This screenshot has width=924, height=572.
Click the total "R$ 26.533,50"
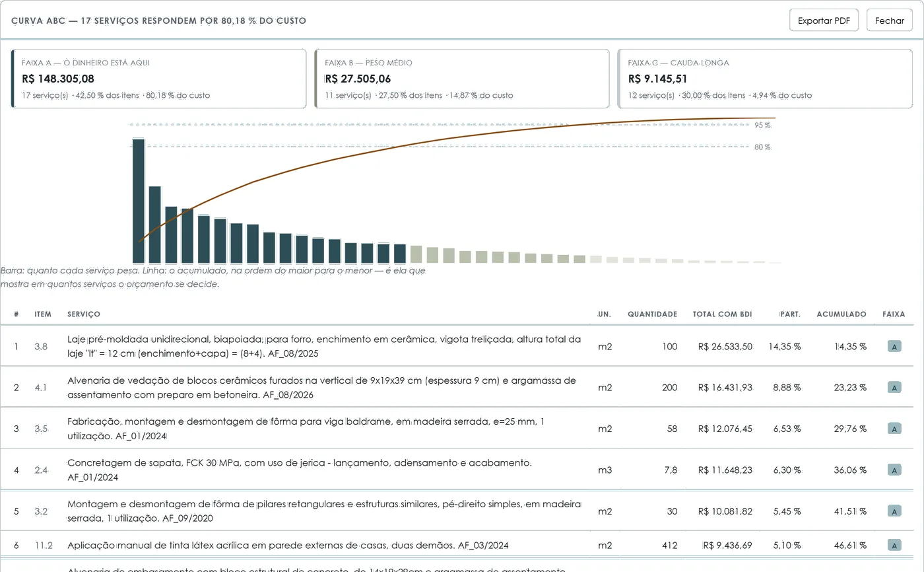pos(725,347)
